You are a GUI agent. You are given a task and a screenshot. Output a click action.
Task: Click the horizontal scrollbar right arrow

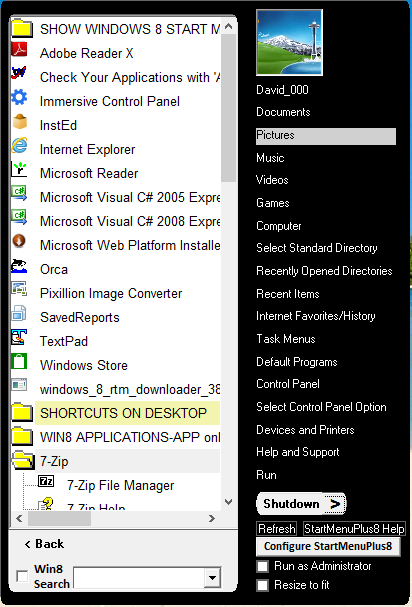211,518
